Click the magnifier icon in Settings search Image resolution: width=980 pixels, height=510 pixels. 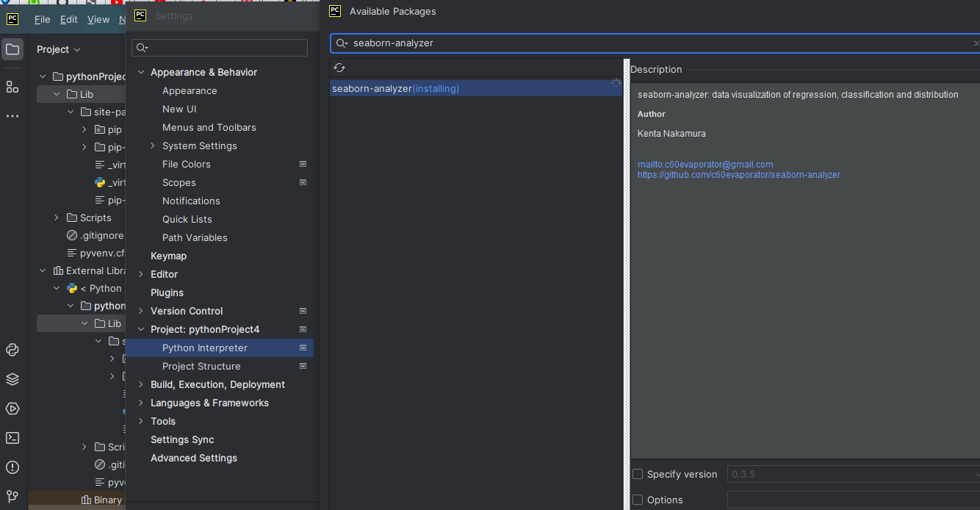pos(142,48)
